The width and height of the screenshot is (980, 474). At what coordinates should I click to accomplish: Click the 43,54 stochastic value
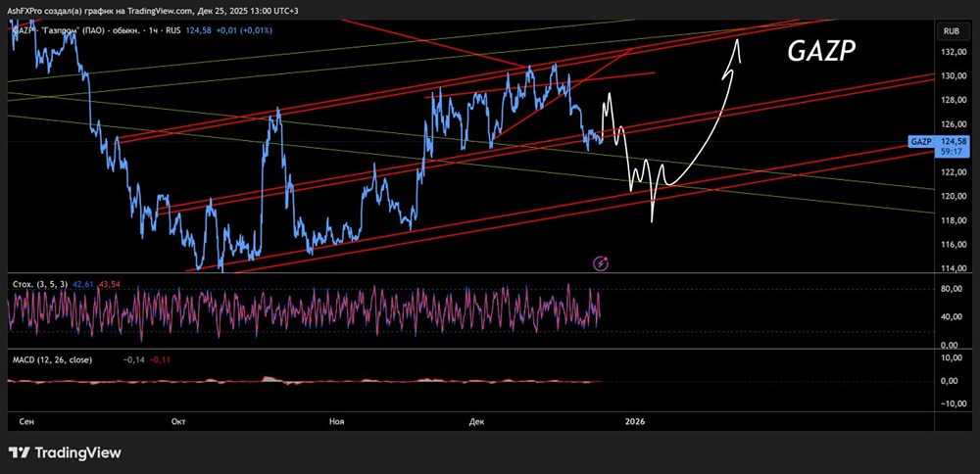coord(110,284)
